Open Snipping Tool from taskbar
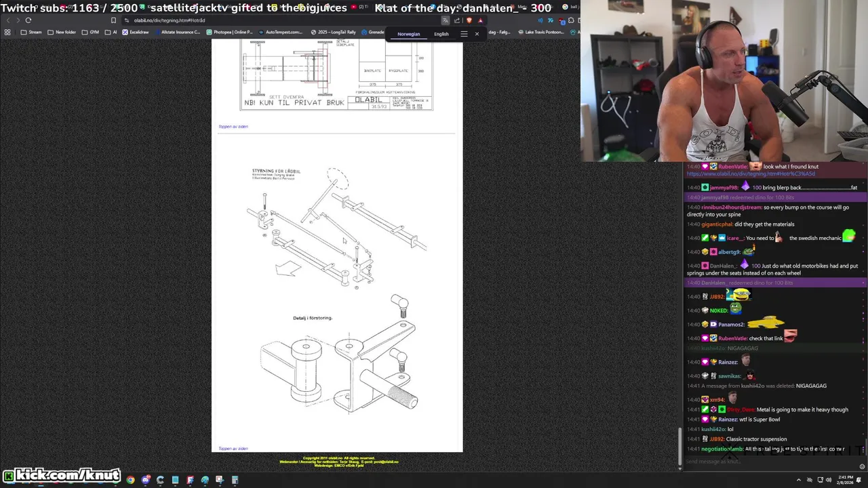868x488 pixels. point(220,480)
